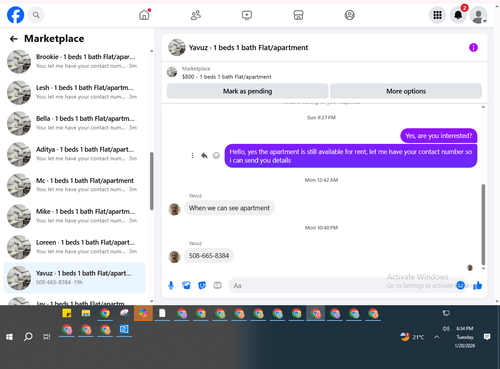The width and height of the screenshot is (500, 369).
Task: Show hidden system tray icons chevron
Action: (x=437, y=337)
